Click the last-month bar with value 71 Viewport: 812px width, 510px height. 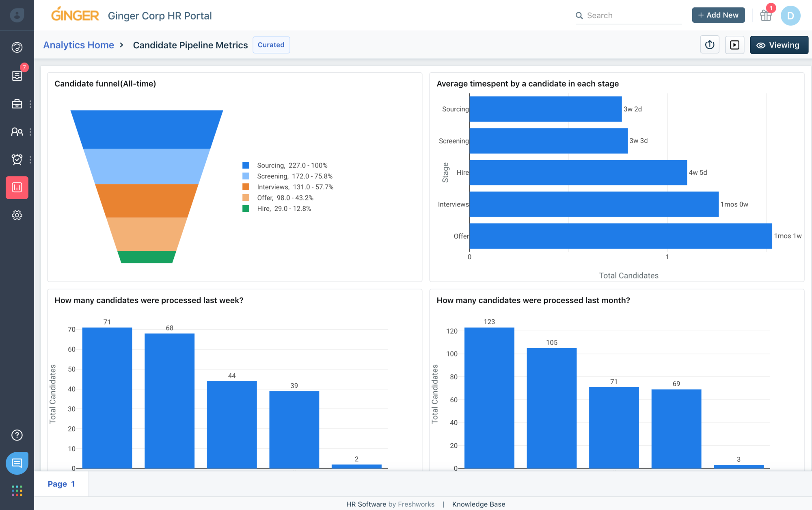[x=614, y=428]
